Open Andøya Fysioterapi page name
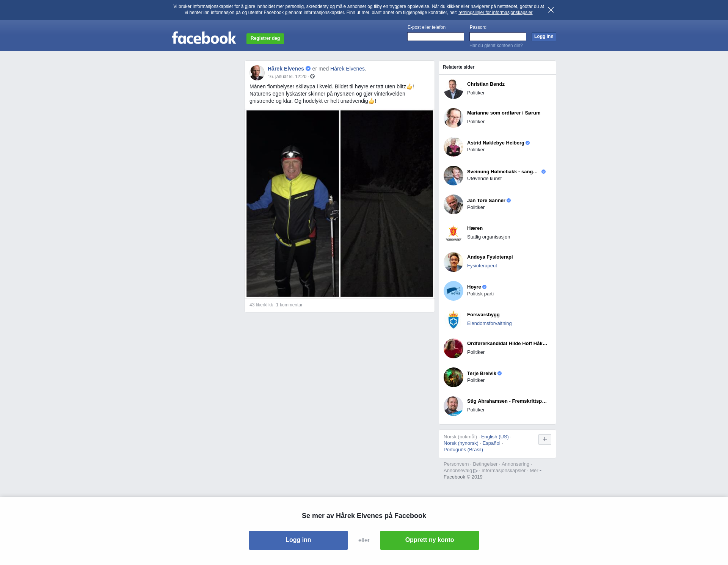The height and width of the screenshot is (565, 728). click(490, 257)
